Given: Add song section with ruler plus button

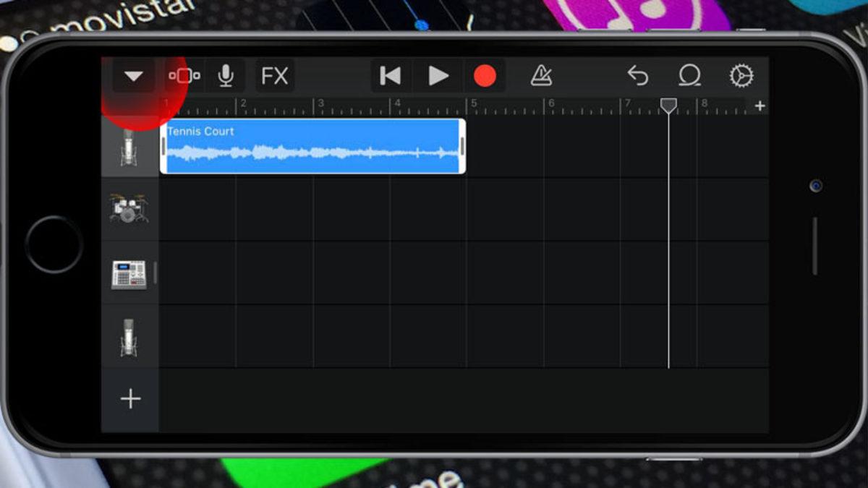Looking at the screenshot, I should (759, 106).
